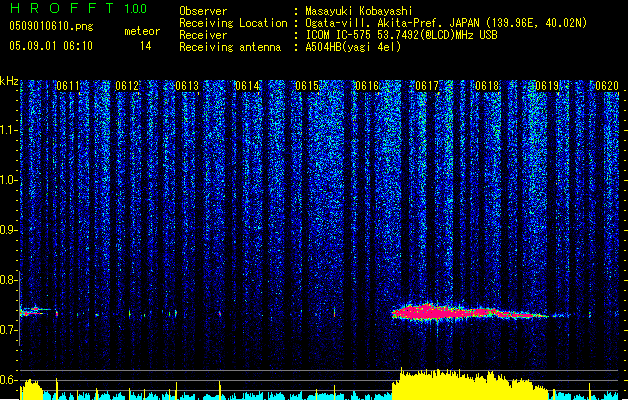Click the 1.0 kHz axis label

8,180
